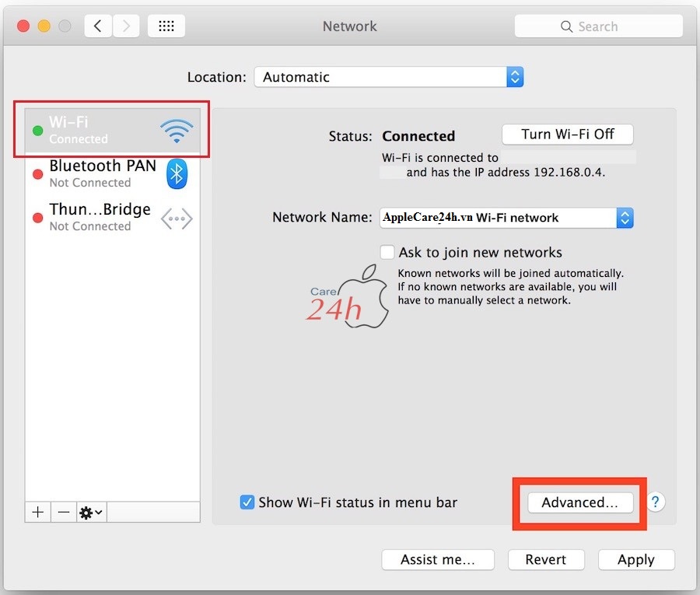
Task: Click the 'Location:' label
Action: [216, 77]
